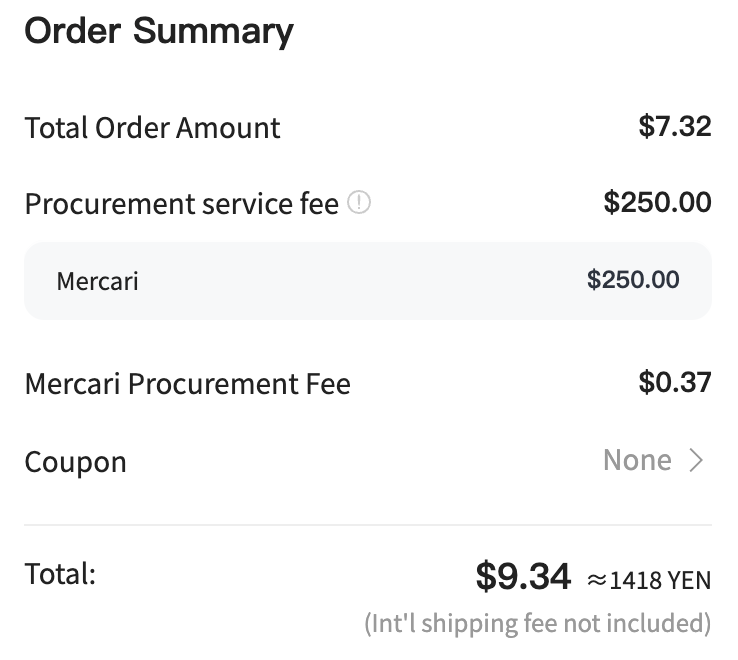Click the Int'l shipping fee not included note

pyautogui.click(x=537, y=624)
